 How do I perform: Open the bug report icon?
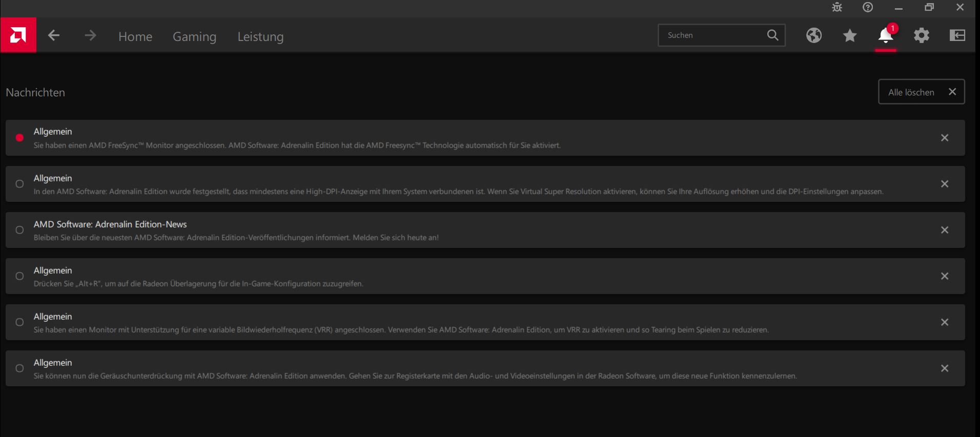(837, 7)
